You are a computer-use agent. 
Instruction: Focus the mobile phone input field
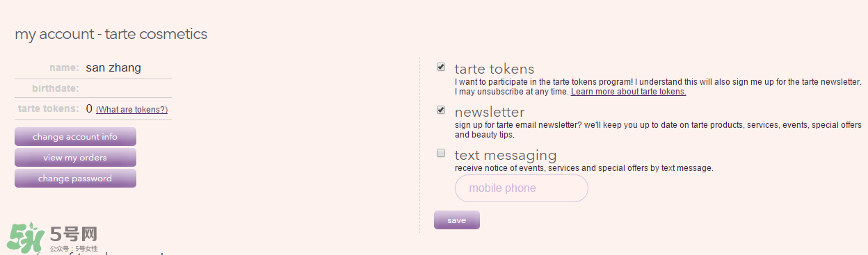coord(522,188)
